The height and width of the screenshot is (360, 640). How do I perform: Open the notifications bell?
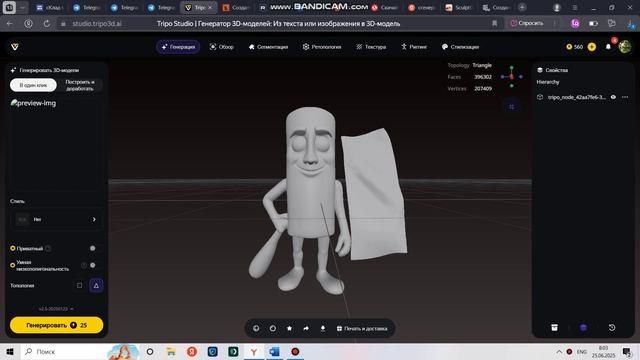(608, 47)
